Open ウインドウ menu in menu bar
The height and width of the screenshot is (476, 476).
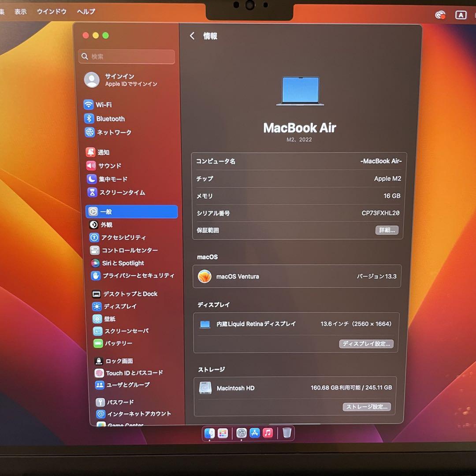(52, 11)
